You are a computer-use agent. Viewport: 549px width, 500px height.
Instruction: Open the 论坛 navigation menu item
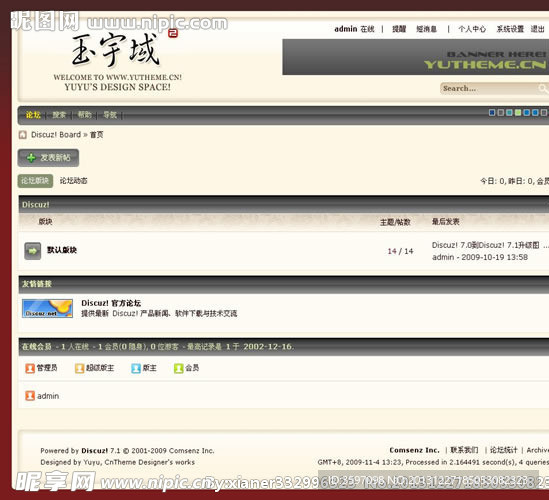coord(33,115)
